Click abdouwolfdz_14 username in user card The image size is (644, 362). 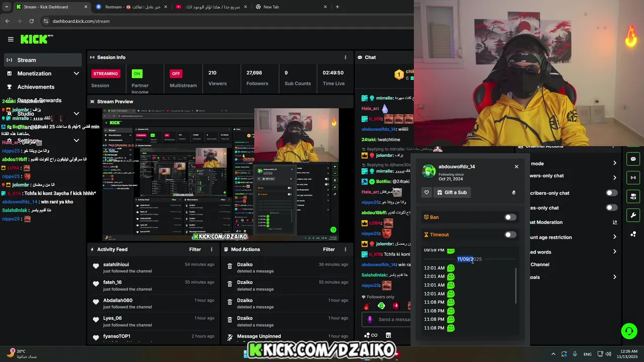click(x=457, y=166)
